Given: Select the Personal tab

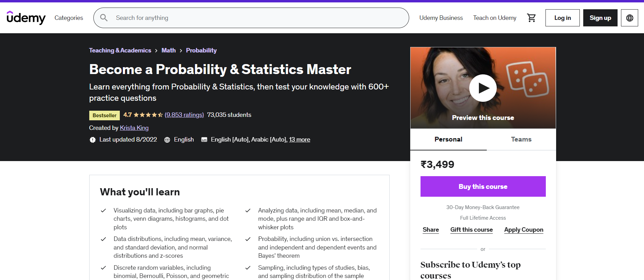Looking at the screenshot, I should pyautogui.click(x=448, y=139).
